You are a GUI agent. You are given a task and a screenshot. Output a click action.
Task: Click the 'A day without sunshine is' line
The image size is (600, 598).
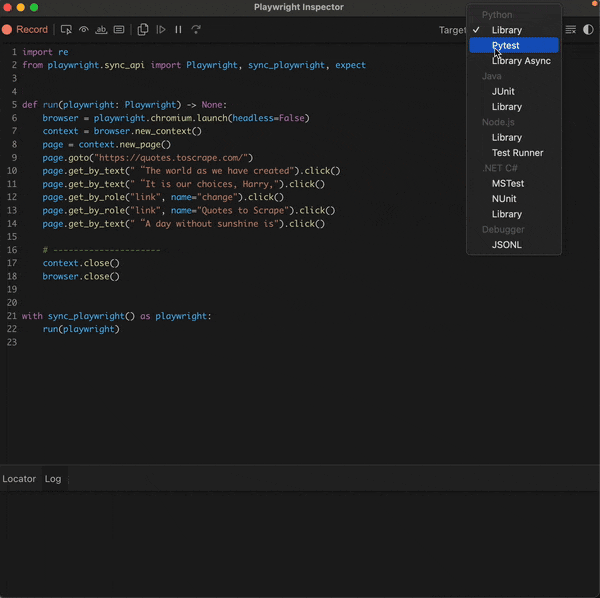[184, 224]
